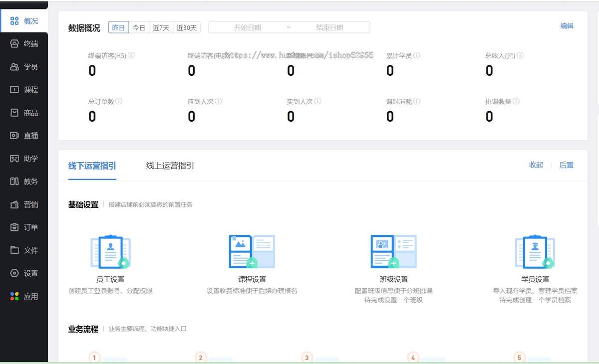Select the 近7天 date range option
The height and width of the screenshot is (364, 599).
pyautogui.click(x=161, y=27)
